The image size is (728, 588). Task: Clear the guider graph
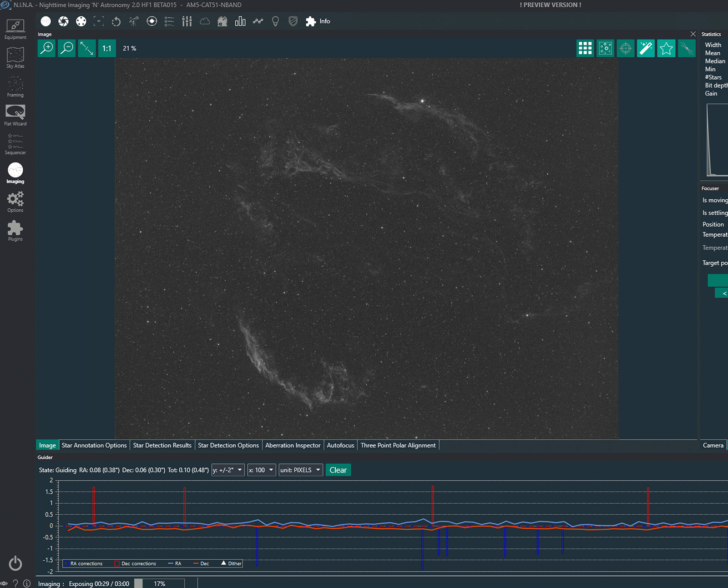tap(338, 470)
